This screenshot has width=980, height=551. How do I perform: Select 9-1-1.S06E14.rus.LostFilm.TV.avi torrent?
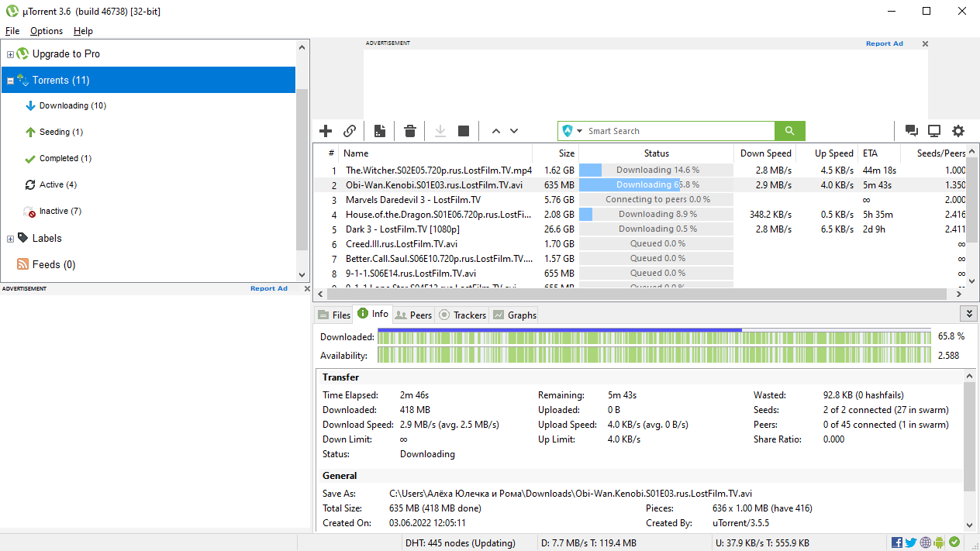(640, 273)
